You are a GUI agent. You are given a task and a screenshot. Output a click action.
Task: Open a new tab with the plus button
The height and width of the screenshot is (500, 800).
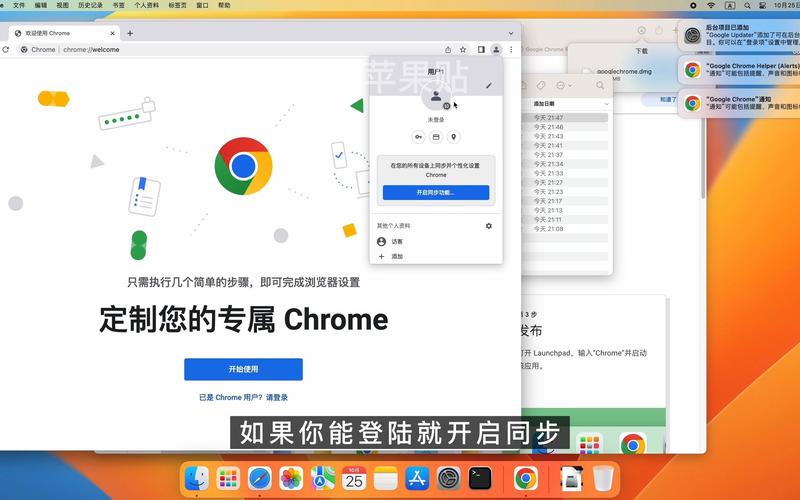pyautogui.click(x=130, y=33)
